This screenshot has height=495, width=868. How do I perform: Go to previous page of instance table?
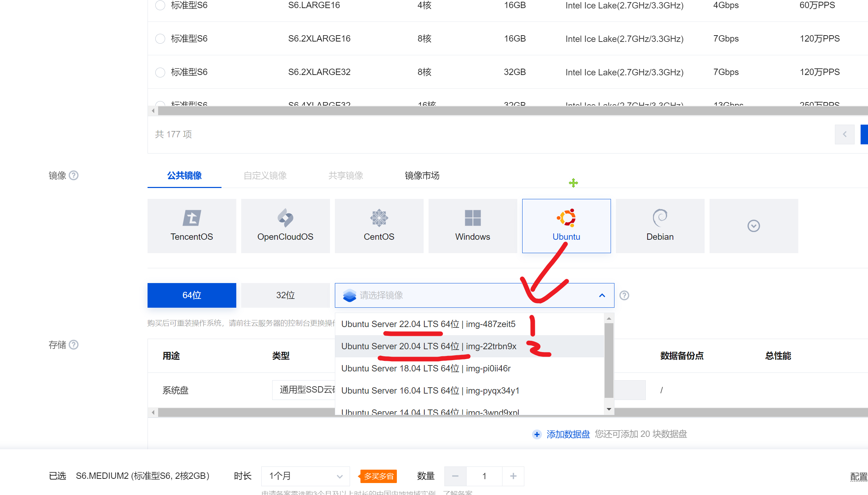pyautogui.click(x=845, y=134)
